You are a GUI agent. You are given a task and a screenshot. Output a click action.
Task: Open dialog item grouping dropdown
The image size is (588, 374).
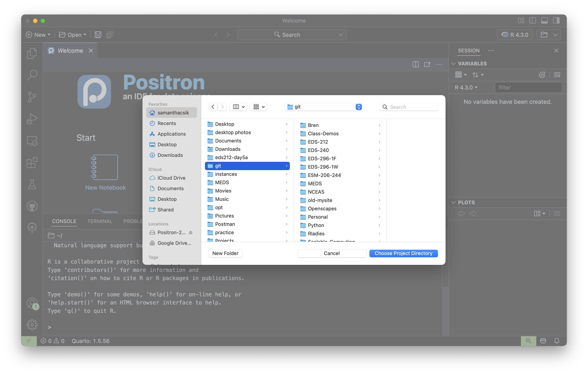pos(259,107)
